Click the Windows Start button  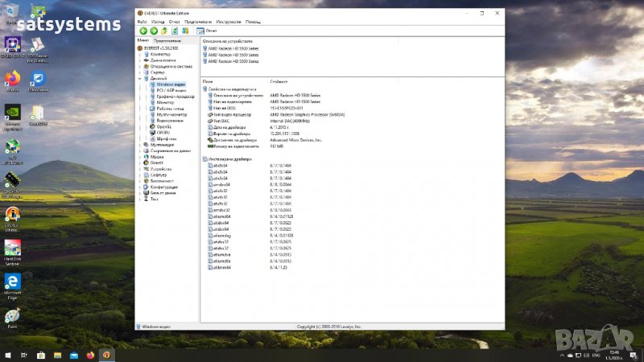pos(7,355)
